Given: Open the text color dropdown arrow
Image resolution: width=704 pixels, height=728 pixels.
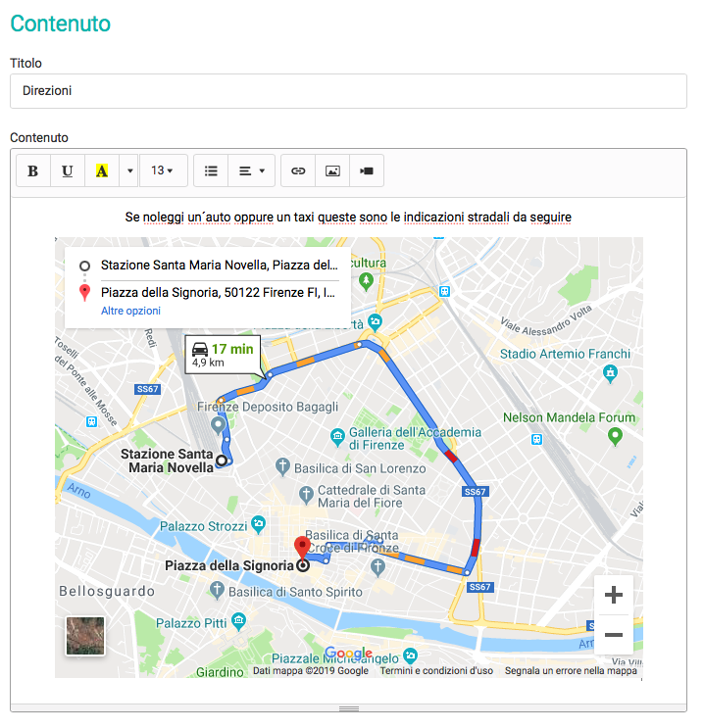Looking at the screenshot, I should [x=129, y=170].
